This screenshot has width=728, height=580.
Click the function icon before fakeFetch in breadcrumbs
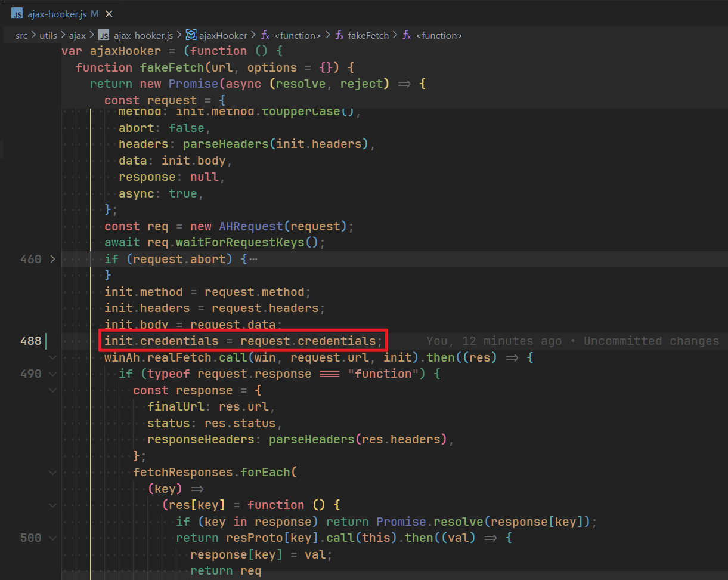(339, 35)
